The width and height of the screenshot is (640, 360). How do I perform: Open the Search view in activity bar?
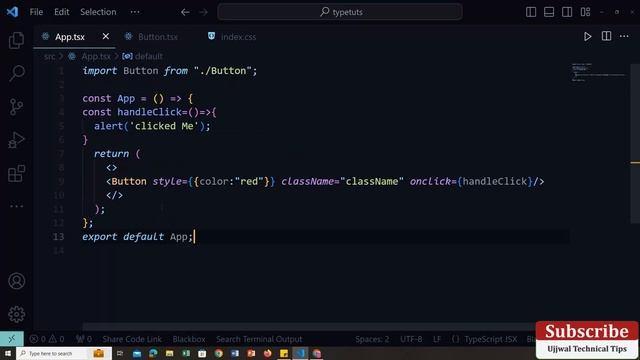tap(16, 73)
